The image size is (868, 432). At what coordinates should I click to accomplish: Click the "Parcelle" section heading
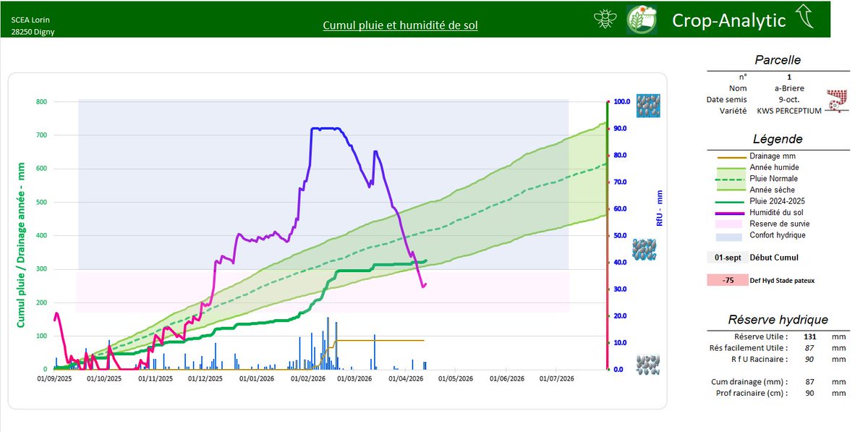(x=778, y=60)
